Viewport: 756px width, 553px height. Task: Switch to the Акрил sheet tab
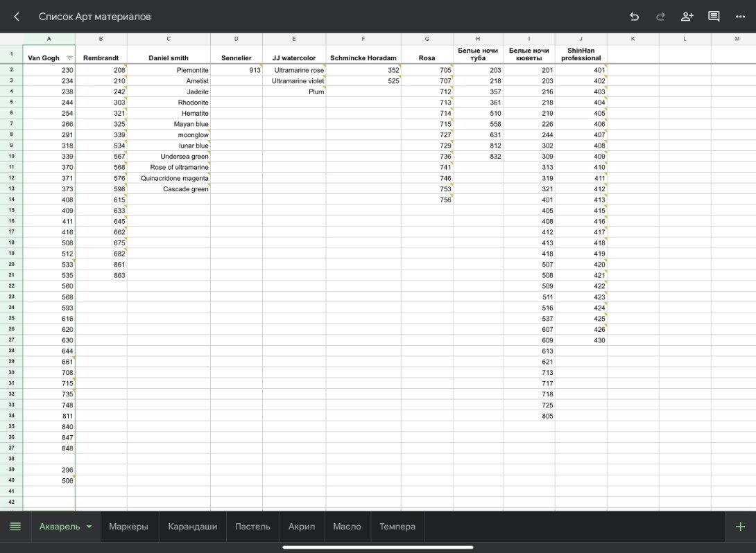point(301,527)
